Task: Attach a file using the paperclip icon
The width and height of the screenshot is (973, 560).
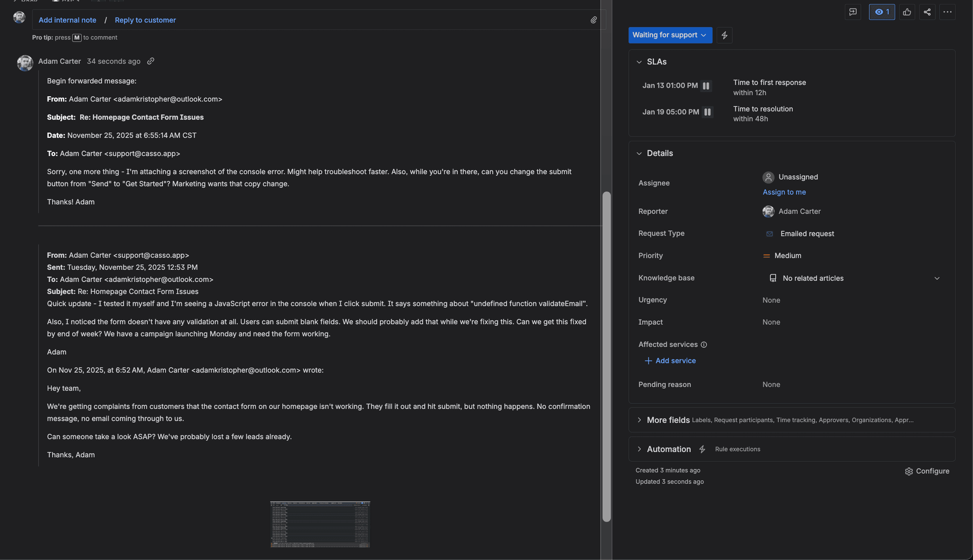Action: [593, 20]
